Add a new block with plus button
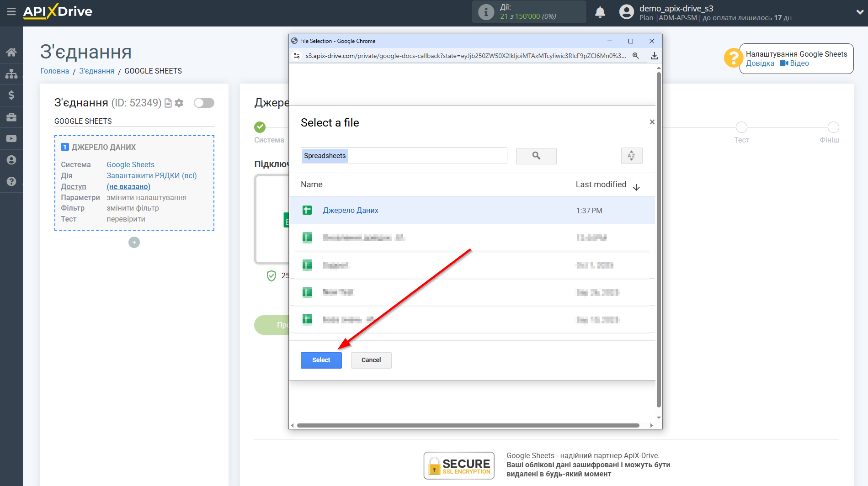Image resolution: width=868 pixels, height=486 pixels. tap(134, 243)
